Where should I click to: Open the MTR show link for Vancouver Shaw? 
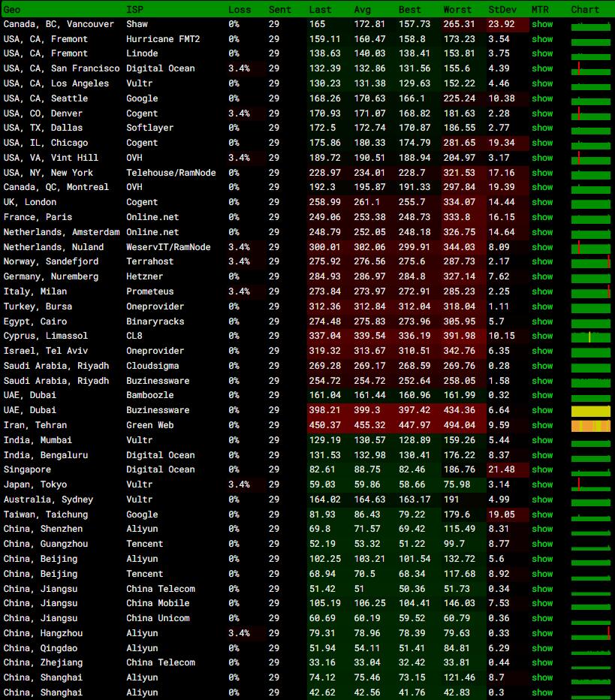[x=542, y=24]
